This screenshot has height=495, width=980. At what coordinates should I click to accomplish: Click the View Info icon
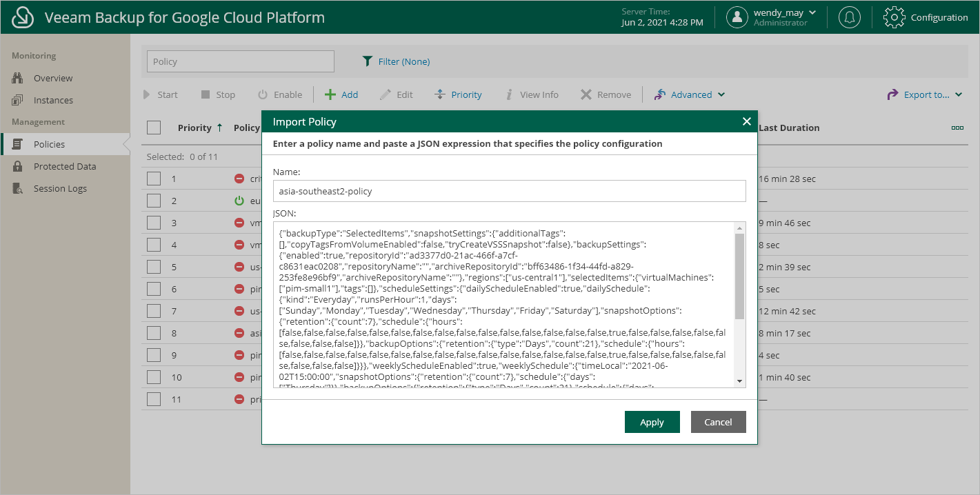click(x=509, y=94)
